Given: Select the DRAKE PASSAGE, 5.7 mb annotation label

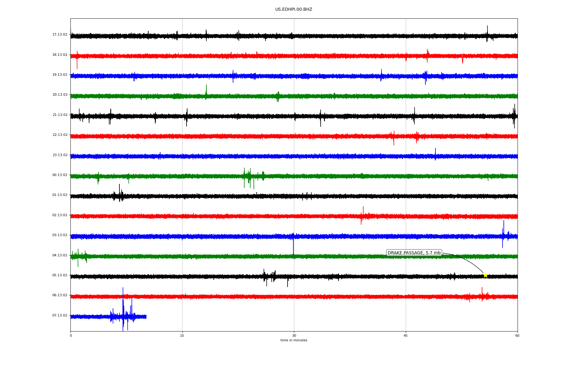Looking at the screenshot, I should click(414, 253).
